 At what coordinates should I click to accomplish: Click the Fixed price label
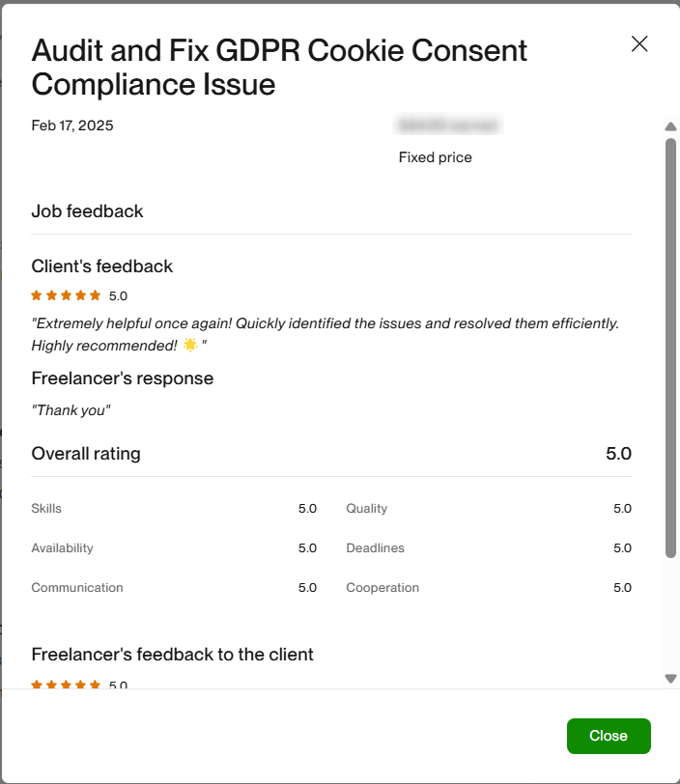[x=436, y=157]
